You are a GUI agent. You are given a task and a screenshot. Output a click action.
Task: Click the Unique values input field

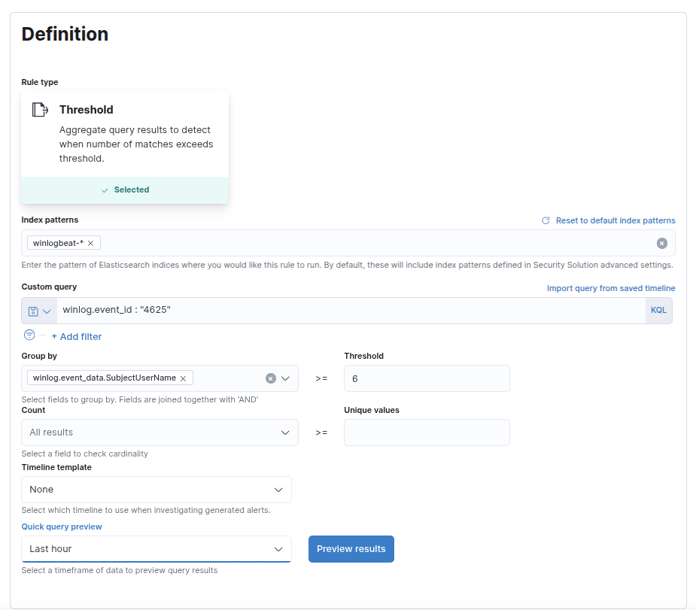click(x=427, y=432)
